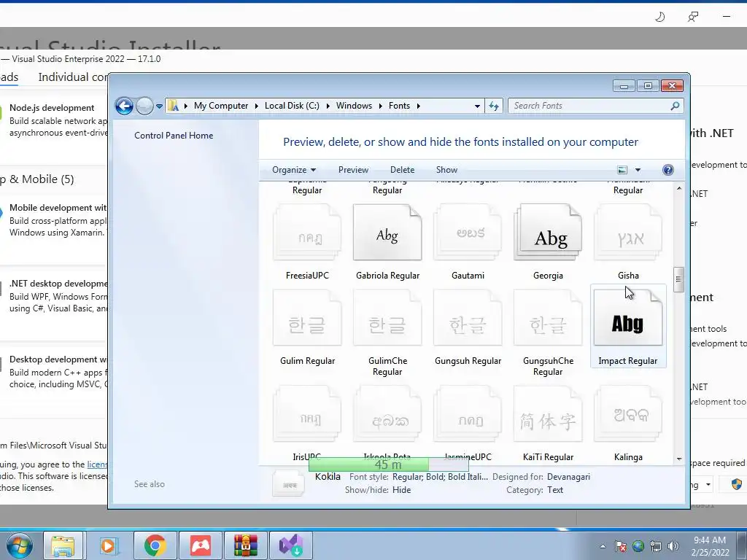Select the KaiTi Regular font

pos(548,424)
